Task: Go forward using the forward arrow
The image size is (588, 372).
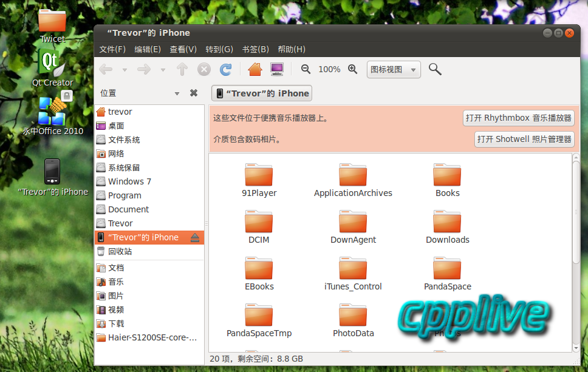Action: coord(143,69)
